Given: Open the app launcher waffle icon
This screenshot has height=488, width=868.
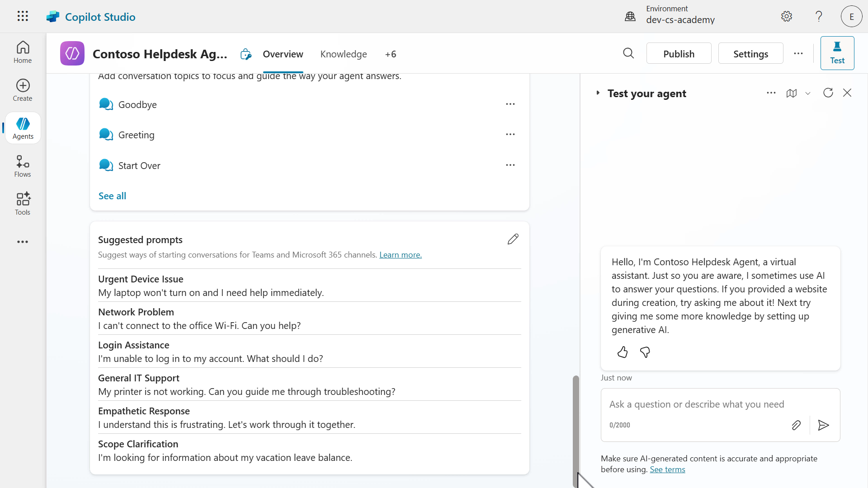Looking at the screenshot, I should [23, 16].
